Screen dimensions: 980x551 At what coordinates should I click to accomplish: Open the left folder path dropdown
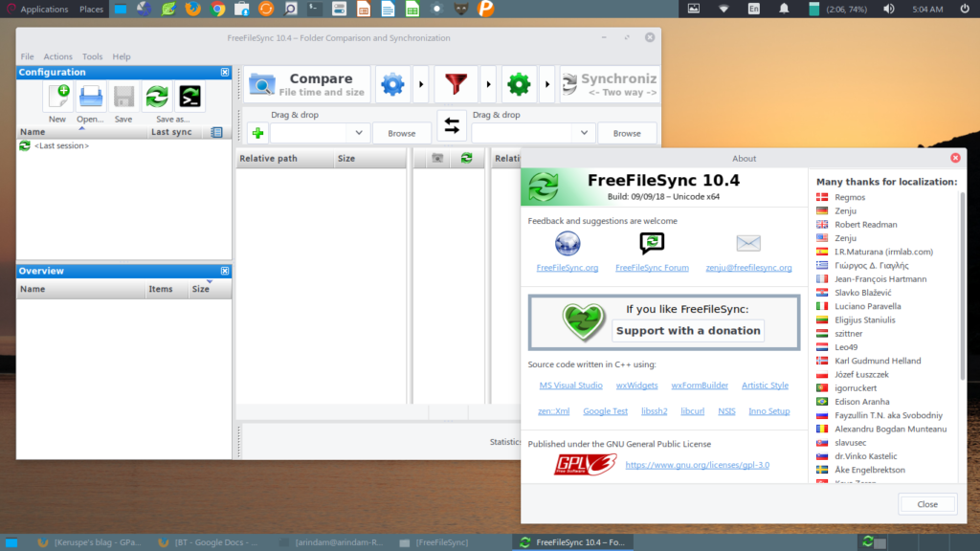coord(359,133)
